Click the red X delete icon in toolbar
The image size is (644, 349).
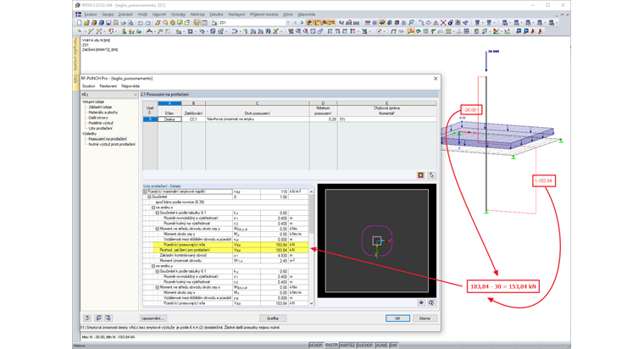click(x=443, y=23)
